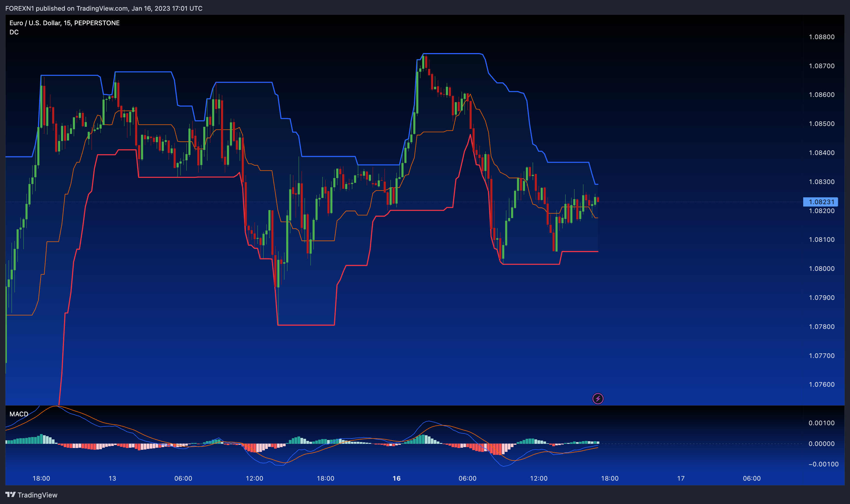Click the 1.08500 price axis label
This screenshot has width=850, height=504.
coord(822,124)
